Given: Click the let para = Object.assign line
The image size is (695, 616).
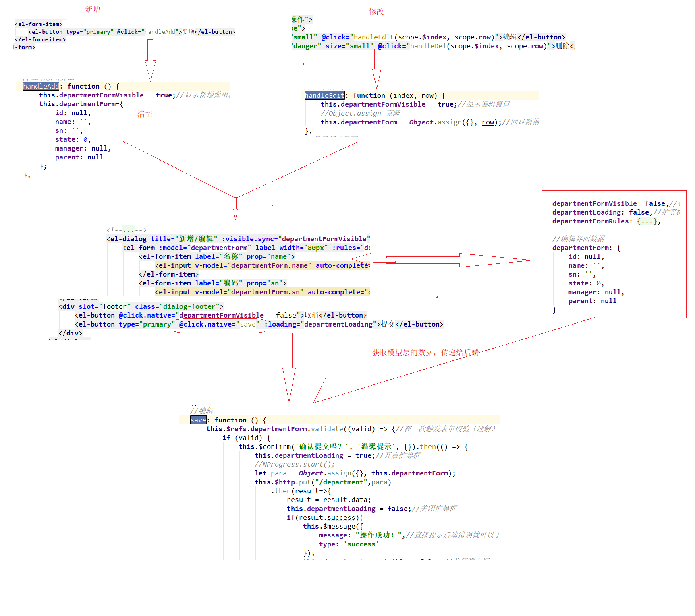Looking at the screenshot, I should click(355, 473).
